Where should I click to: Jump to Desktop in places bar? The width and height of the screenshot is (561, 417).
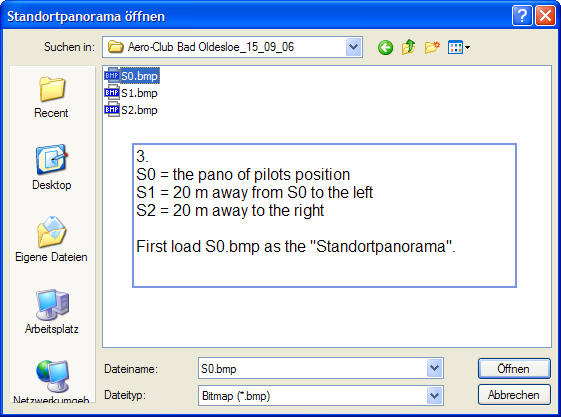click(52, 167)
